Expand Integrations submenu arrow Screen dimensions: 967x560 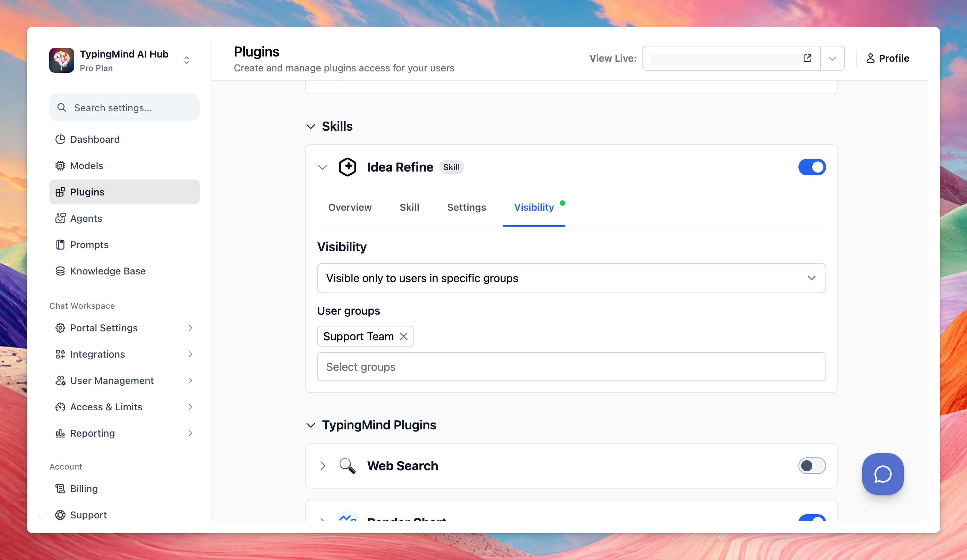click(190, 354)
